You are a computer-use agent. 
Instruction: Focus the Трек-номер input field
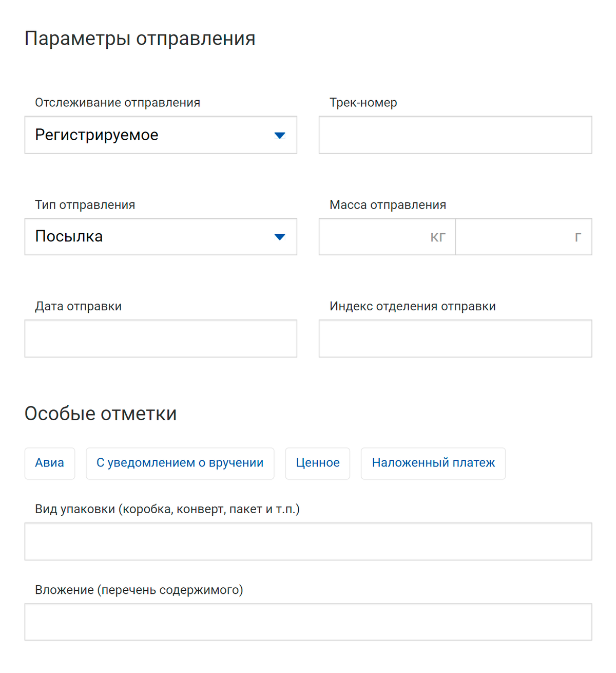tap(455, 135)
